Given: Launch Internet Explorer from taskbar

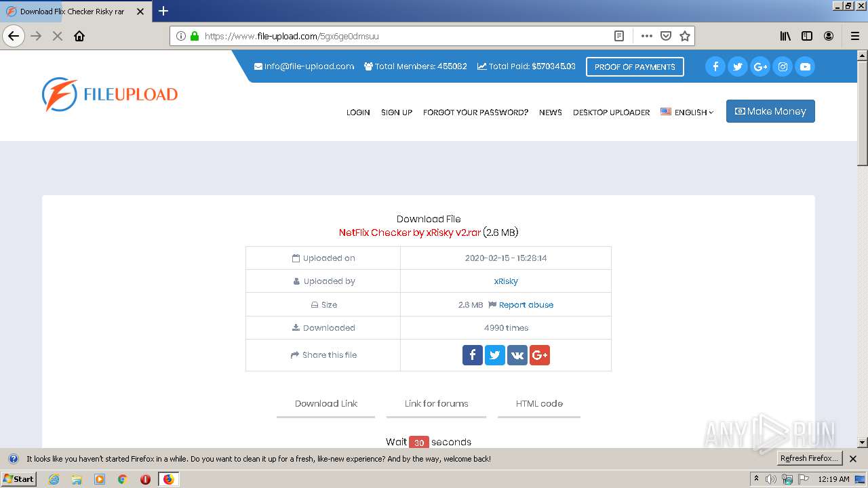Looking at the screenshot, I should [x=54, y=479].
